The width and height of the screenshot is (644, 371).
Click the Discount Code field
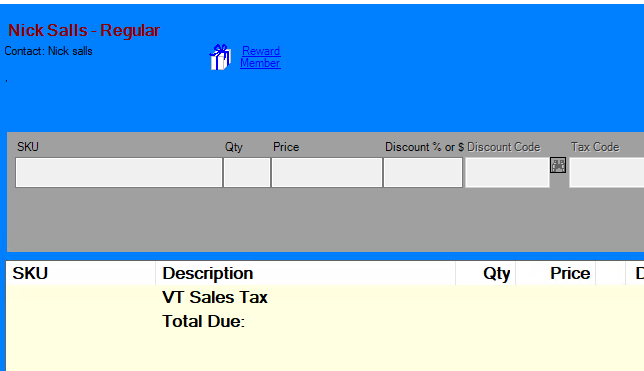pyautogui.click(x=507, y=173)
